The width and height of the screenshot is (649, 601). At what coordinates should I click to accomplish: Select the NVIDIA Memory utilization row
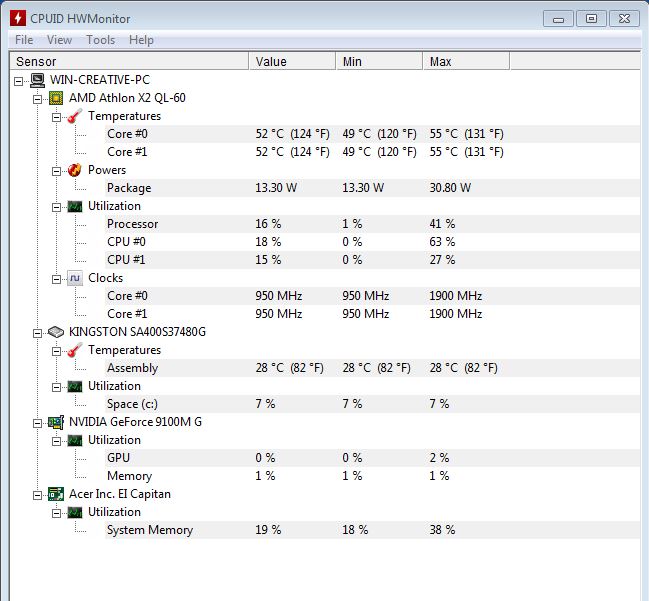372,476
